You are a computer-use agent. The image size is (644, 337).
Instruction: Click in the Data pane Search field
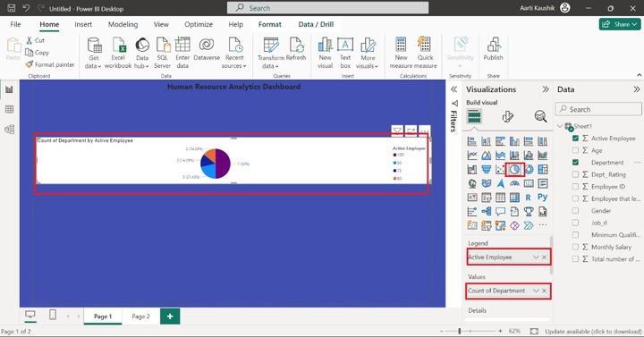(598, 109)
